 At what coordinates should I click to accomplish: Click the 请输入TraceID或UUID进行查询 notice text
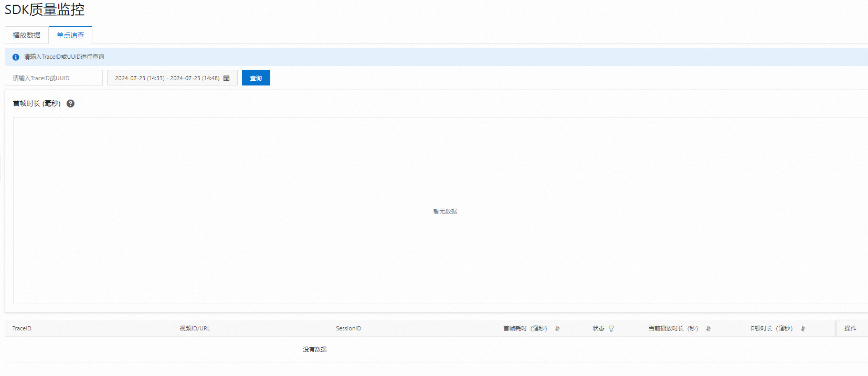pos(64,57)
